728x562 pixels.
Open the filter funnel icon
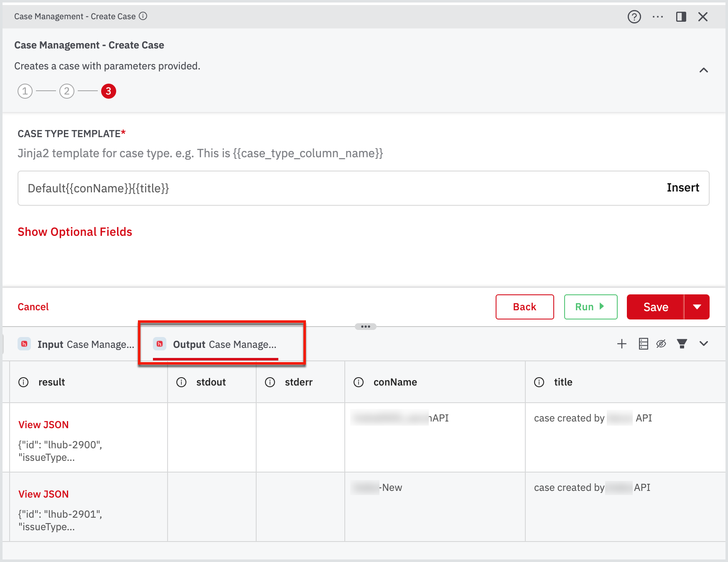click(682, 344)
